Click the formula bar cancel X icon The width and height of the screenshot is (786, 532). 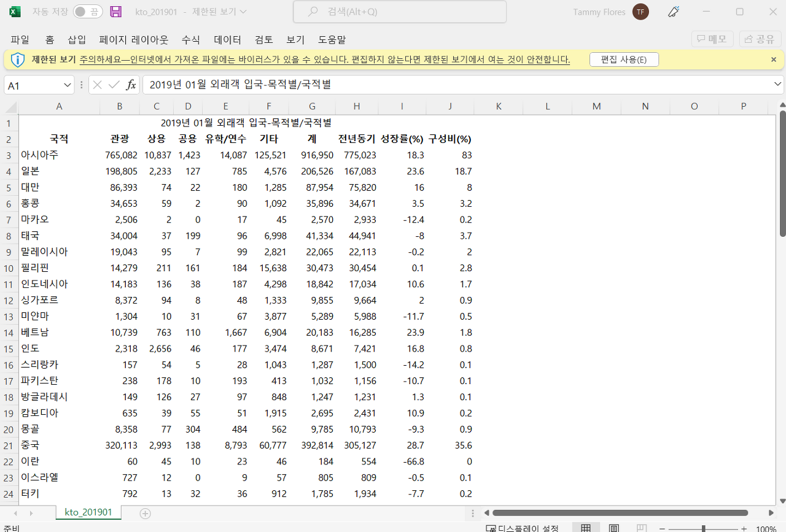[97, 85]
